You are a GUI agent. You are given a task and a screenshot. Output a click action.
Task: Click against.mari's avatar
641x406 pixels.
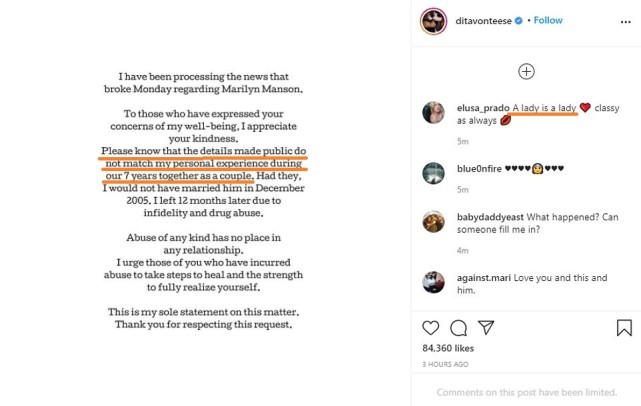coord(433,281)
